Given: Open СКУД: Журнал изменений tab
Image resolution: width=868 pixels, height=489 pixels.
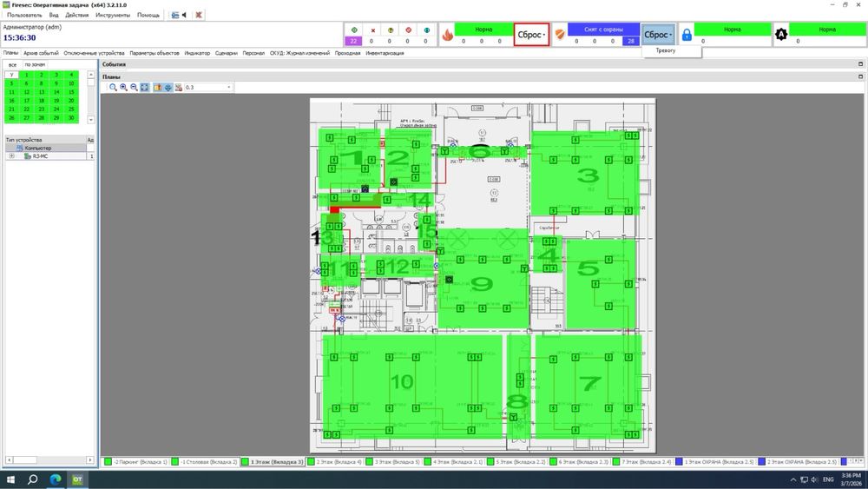Looking at the screenshot, I should click(x=299, y=53).
